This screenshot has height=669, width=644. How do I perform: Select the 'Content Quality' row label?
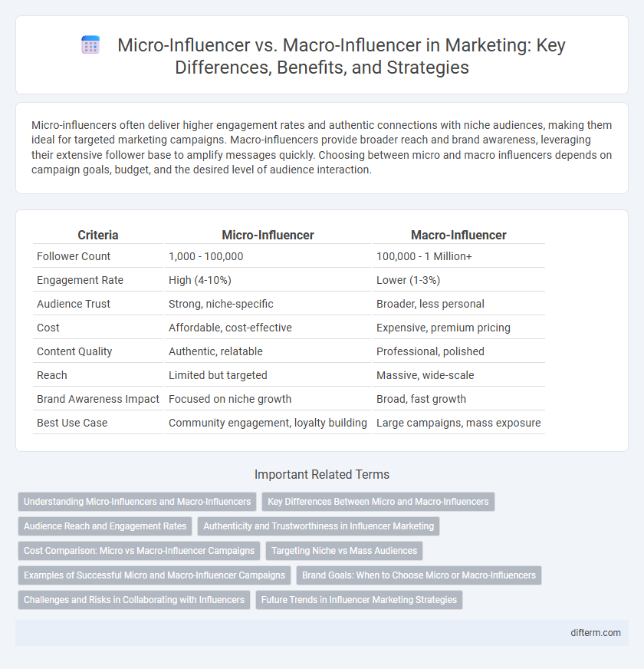tap(74, 351)
